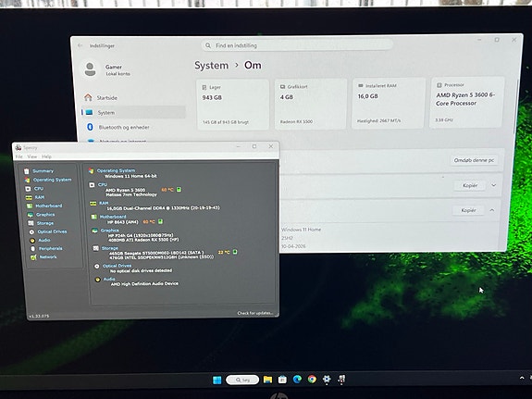Open the Audio section in Speccy
Screen dimensions: 532x399
tap(44, 240)
